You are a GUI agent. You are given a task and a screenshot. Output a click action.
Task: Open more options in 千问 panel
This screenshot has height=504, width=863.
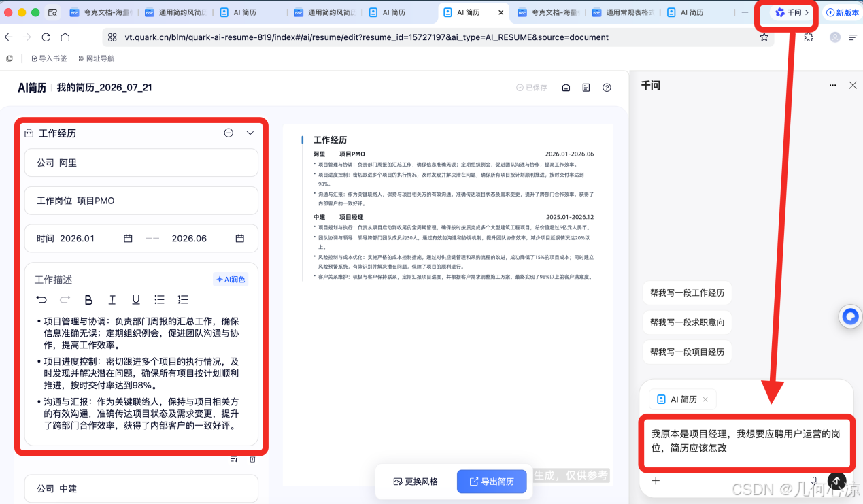tap(833, 85)
